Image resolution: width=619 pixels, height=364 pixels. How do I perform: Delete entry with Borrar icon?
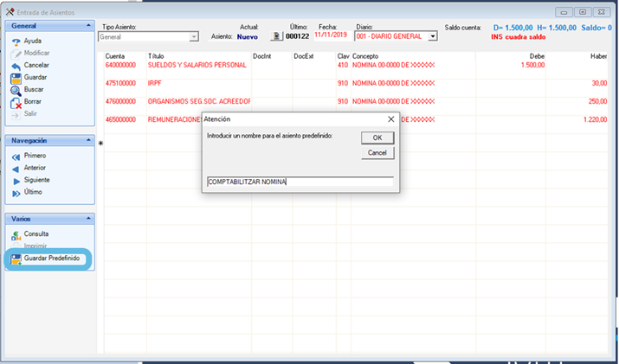16,103
